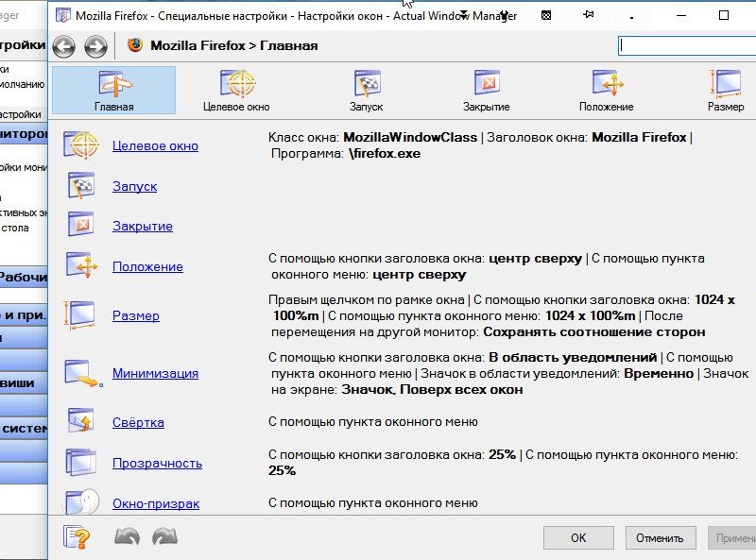Follow the Свёртка link

point(138,422)
